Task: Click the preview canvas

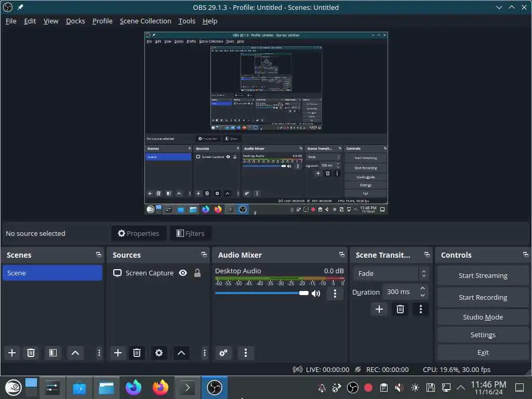Action: point(266,123)
